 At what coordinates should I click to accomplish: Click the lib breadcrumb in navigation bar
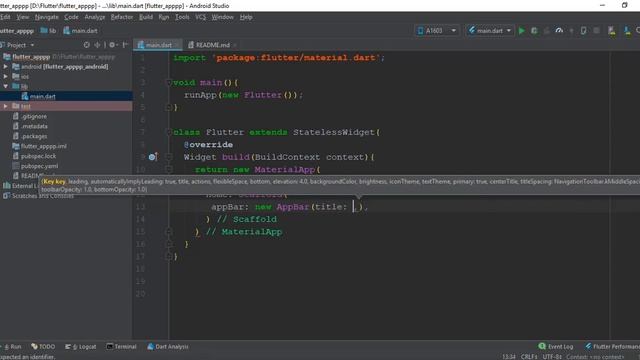point(49,31)
